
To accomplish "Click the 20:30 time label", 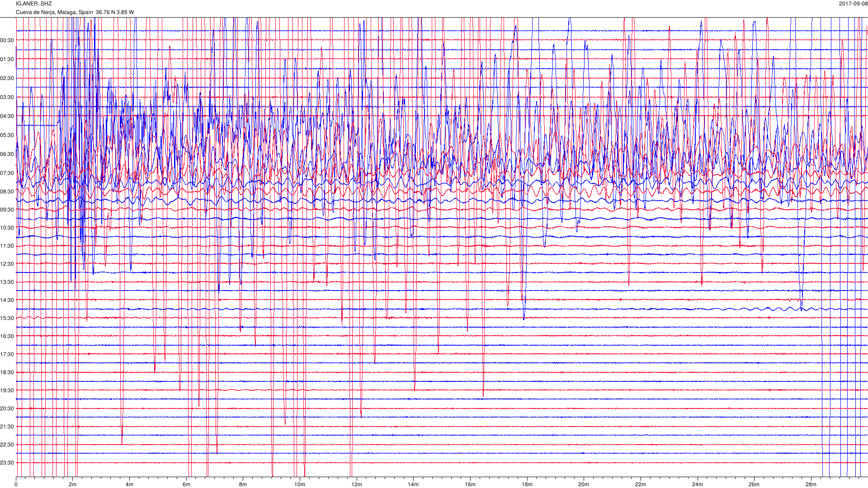I will pos(7,408).
